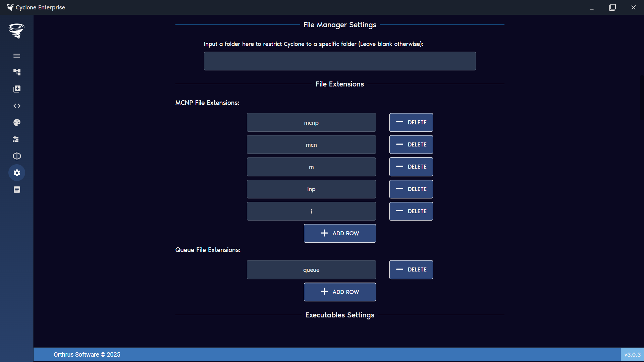The width and height of the screenshot is (644, 362).
Task: Open the code view via brackets icon
Action: (x=16, y=106)
